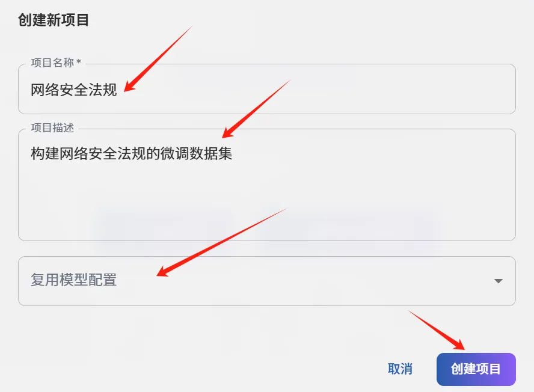The image size is (534, 392).
Task: Select the 复用模型配置 placeholder text
Action: [73, 280]
